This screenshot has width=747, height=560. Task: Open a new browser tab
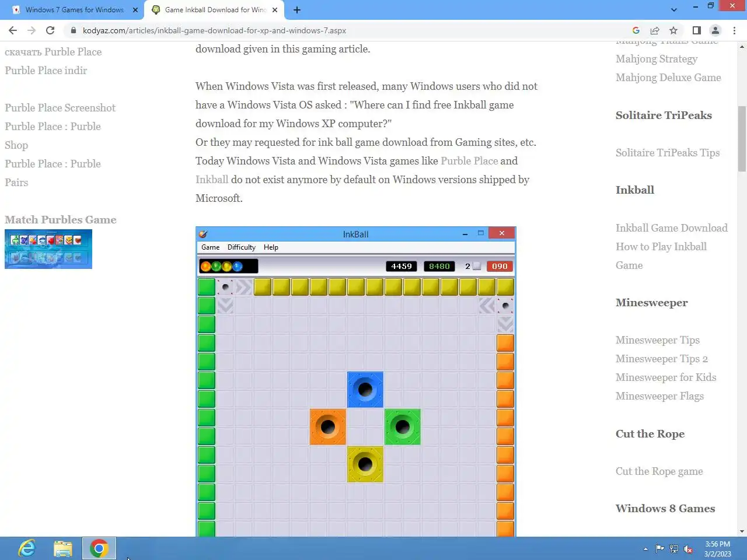tap(297, 10)
